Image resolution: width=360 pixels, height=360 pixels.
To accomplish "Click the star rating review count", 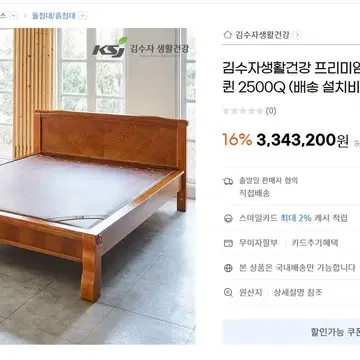I will (271, 111).
